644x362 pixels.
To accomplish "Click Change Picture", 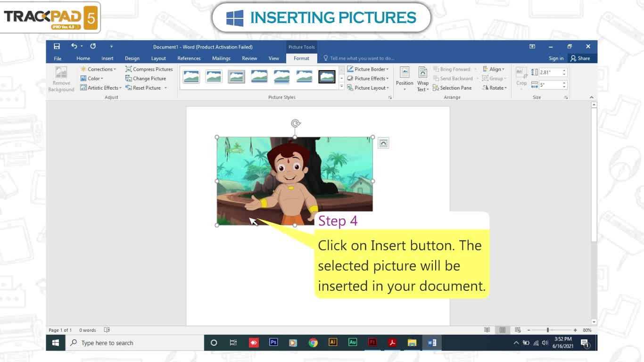I will click(146, 79).
